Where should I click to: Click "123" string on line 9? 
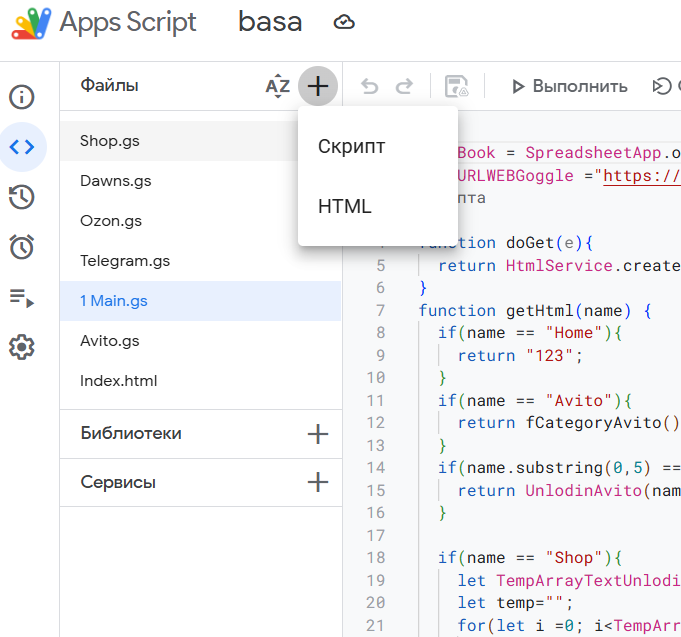(x=549, y=356)
